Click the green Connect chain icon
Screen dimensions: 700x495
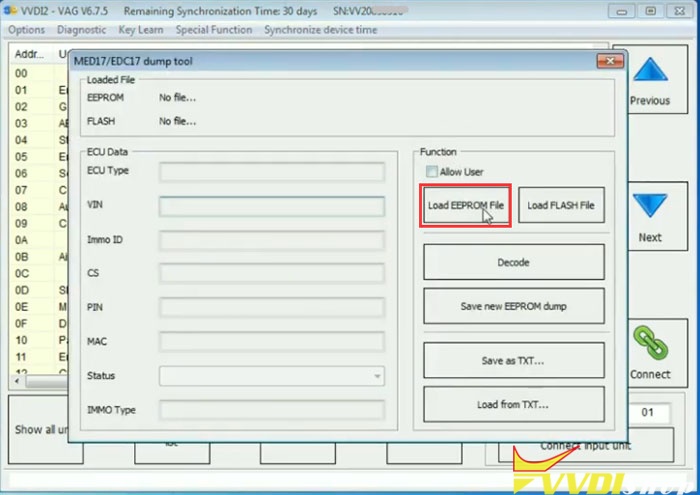click(650, 343)
